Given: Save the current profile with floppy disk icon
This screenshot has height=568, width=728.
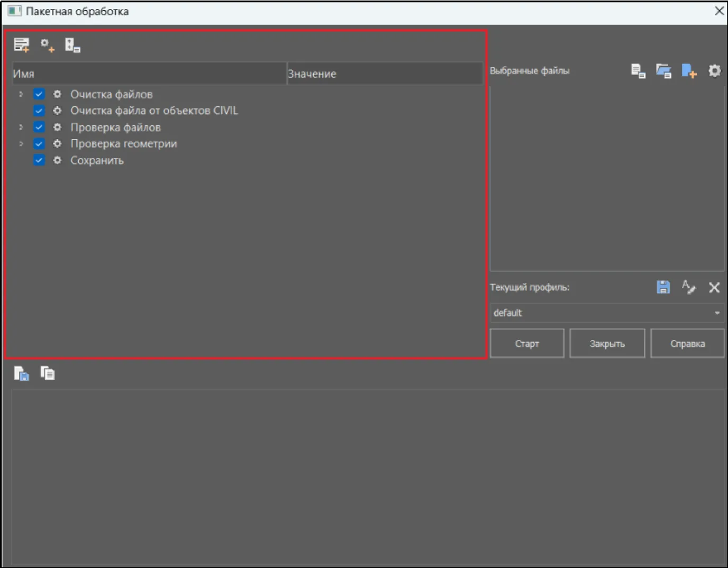Looking at the screenshot, I should point(663,287).
